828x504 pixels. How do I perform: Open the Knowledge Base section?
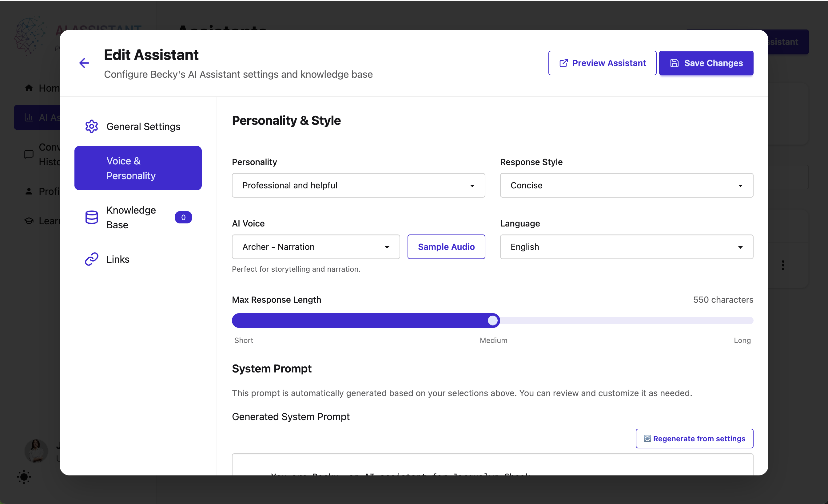coord(131,217)
